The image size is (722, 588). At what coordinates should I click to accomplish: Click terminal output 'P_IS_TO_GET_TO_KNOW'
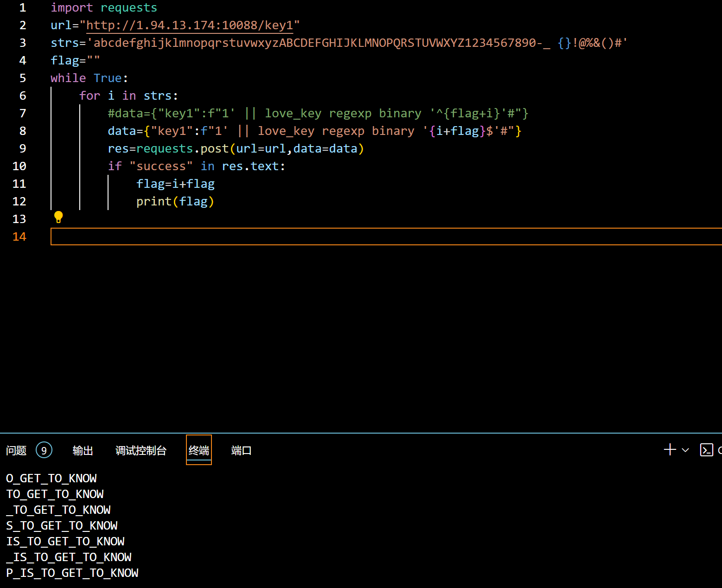pyautogui.click(x=72, y=573)
